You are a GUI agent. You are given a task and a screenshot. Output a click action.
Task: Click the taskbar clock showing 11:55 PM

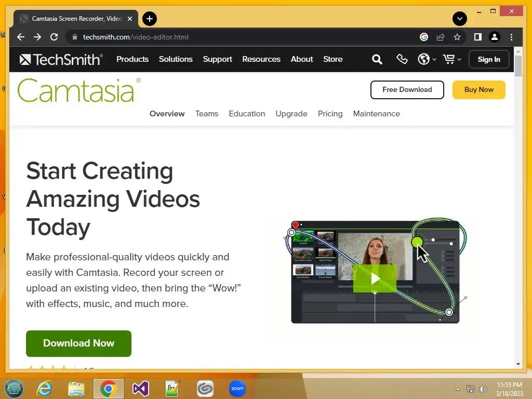[x=509, y=389]
